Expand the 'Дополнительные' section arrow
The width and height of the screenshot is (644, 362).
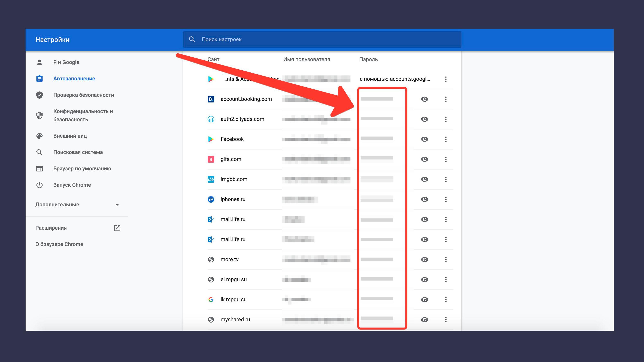click(117, 205)
